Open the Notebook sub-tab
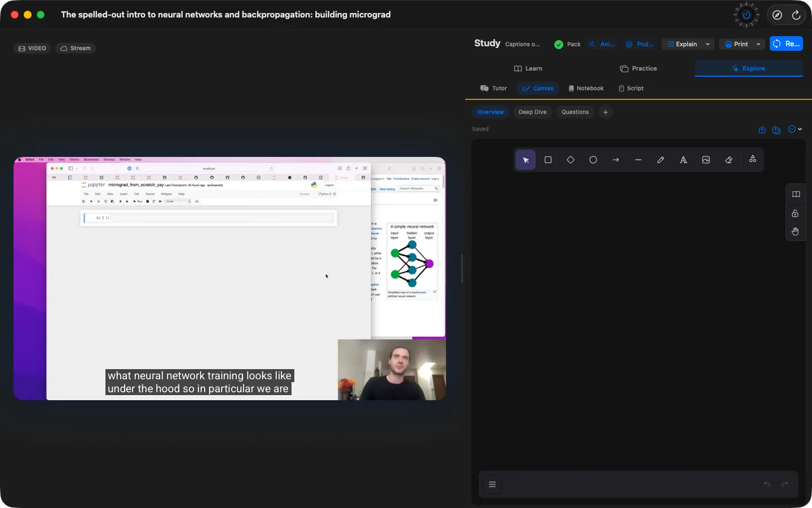This screenshot has height=508, width=812. click(x=586, y=89)
